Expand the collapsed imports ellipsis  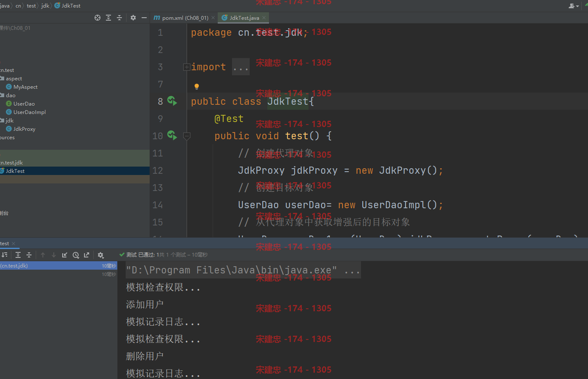[241, 67]
